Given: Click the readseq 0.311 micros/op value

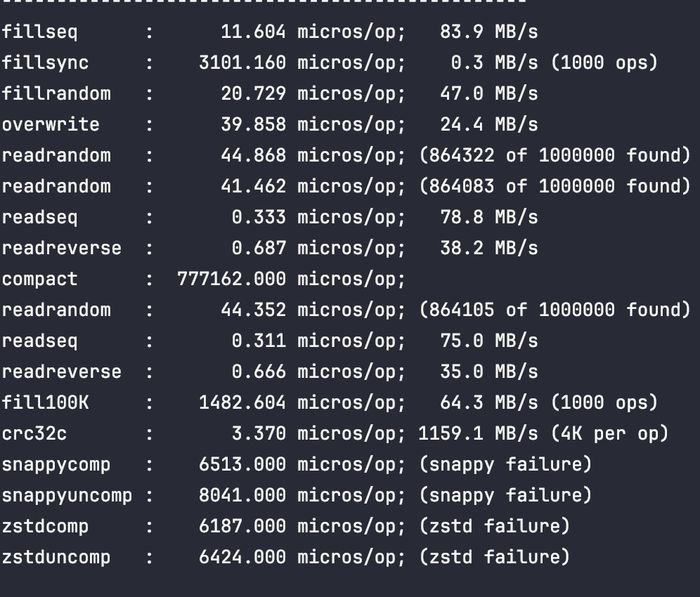Looking at the screenshot, I should pos(318,341).
